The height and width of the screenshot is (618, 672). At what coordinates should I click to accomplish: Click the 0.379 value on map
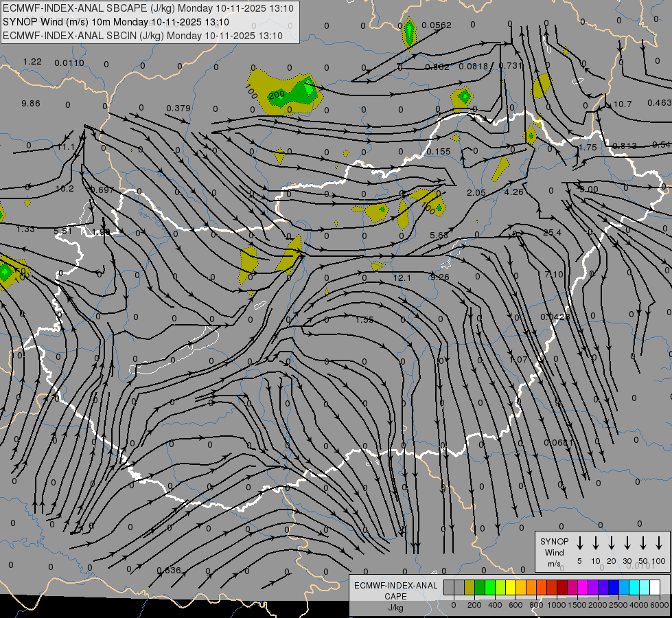pos(178,108)
